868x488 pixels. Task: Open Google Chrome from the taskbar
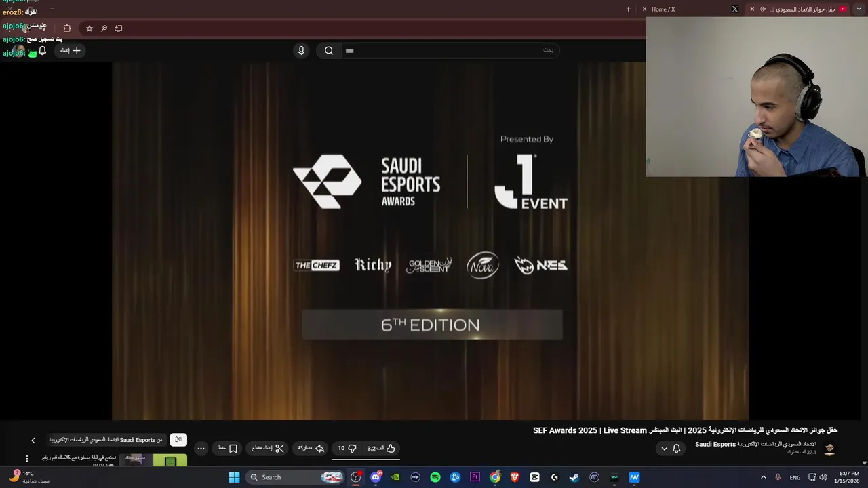tap(495, 477)
